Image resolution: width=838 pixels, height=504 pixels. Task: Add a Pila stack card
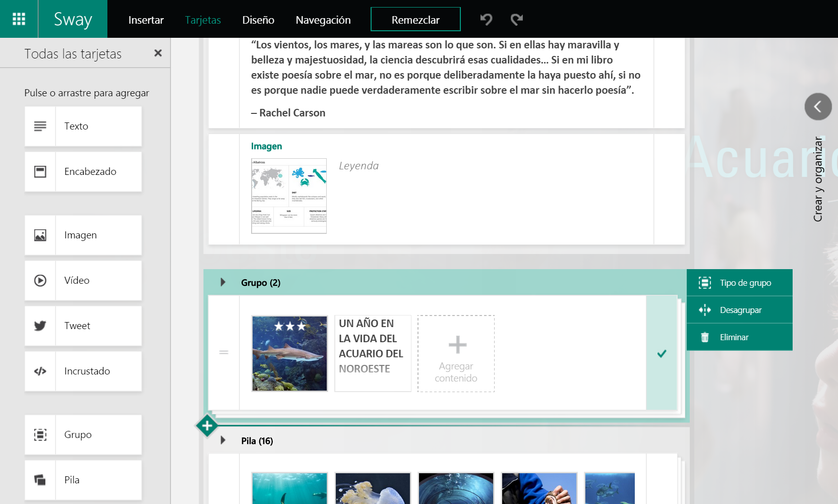click(x=83, y=480)
